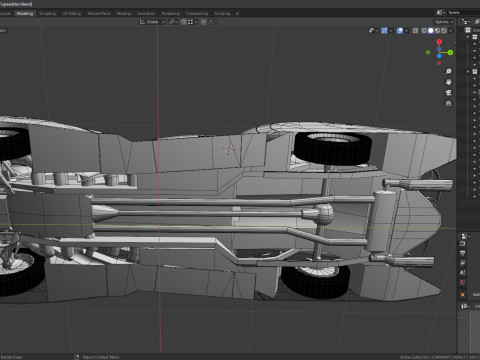This screenshot has width=480, height=360.
Task: Open the pivot point dropdown
Action: point(173,22)
